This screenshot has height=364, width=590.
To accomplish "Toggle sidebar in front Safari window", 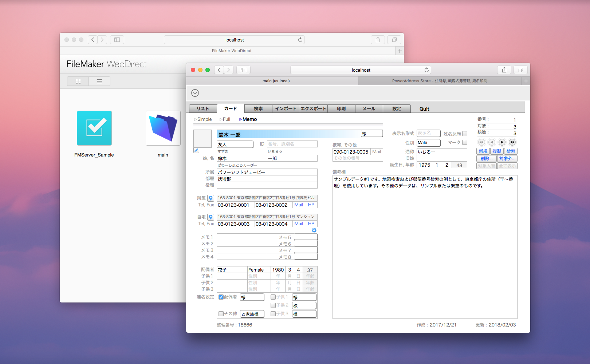I will (243, 70).
